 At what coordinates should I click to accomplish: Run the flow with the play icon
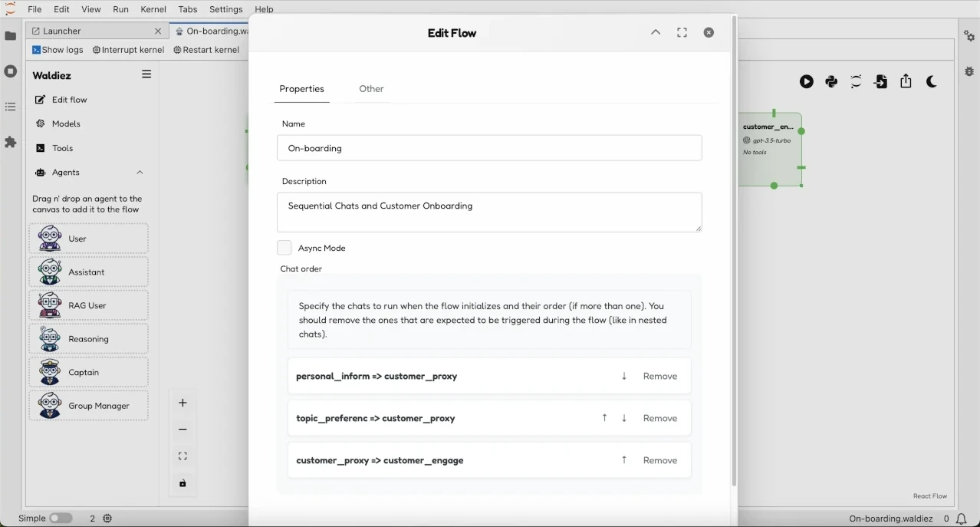coord(807,81)
